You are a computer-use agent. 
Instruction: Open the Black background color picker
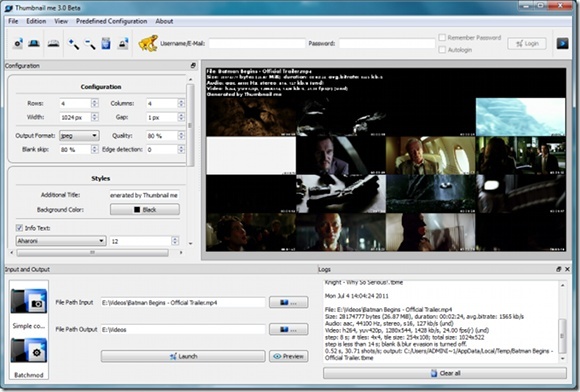tap(145, 210)
